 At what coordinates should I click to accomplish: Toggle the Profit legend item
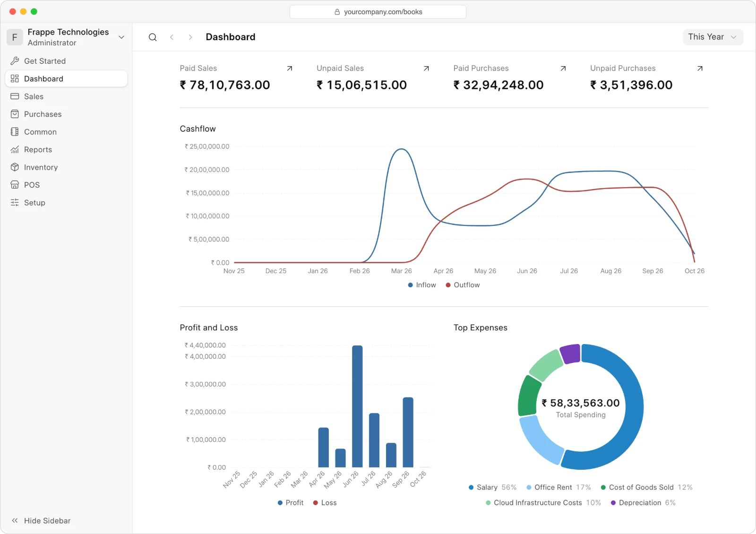291,503
